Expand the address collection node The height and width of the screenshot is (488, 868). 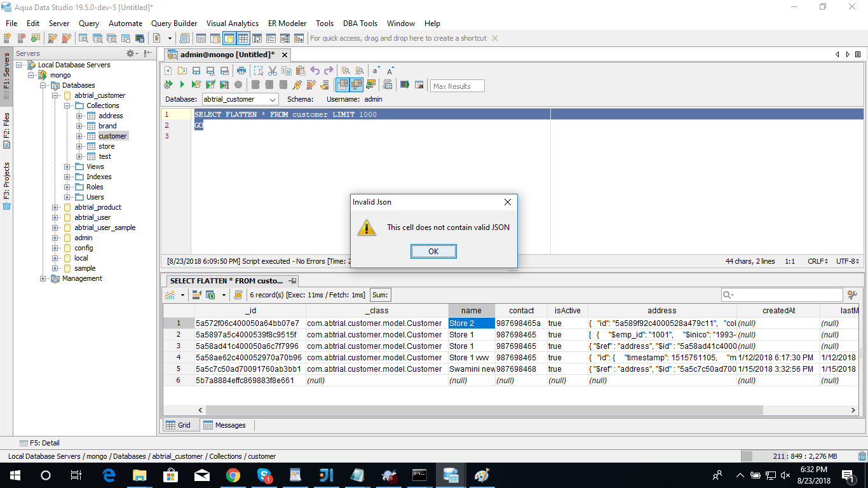[x=79, y=116]
